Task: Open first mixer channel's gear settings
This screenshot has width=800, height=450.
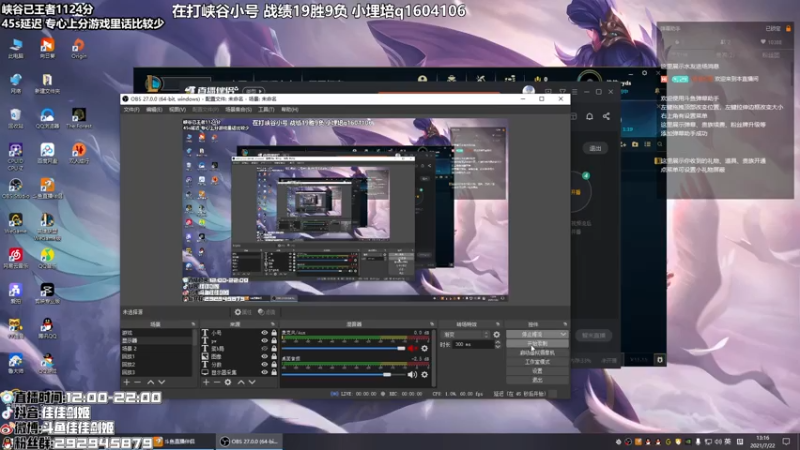Action: [424, 348]
